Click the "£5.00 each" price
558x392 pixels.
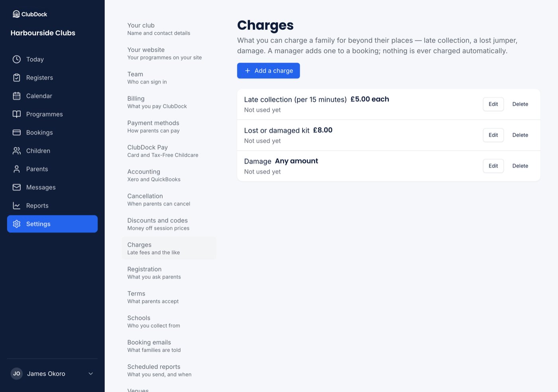[369, 99]
